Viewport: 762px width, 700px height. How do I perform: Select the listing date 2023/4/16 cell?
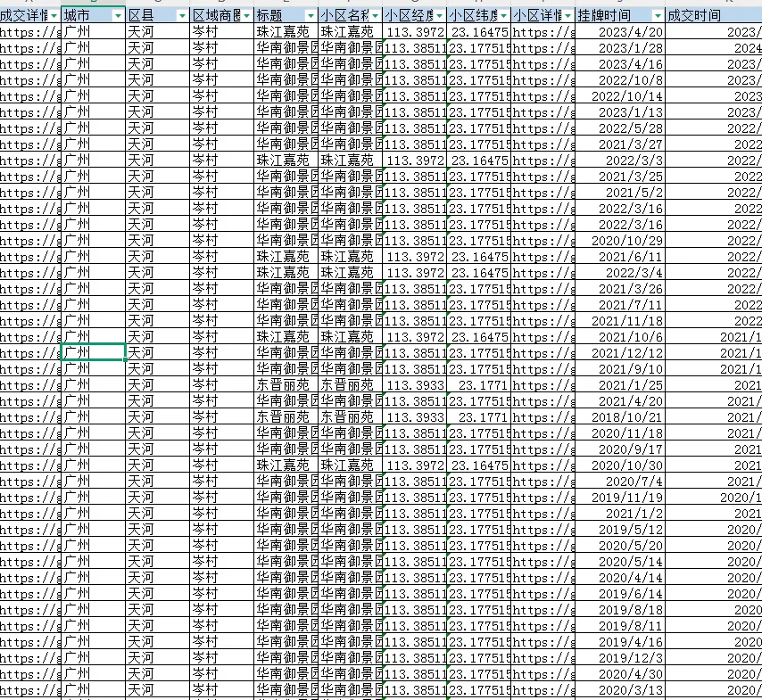click(620, 64)
